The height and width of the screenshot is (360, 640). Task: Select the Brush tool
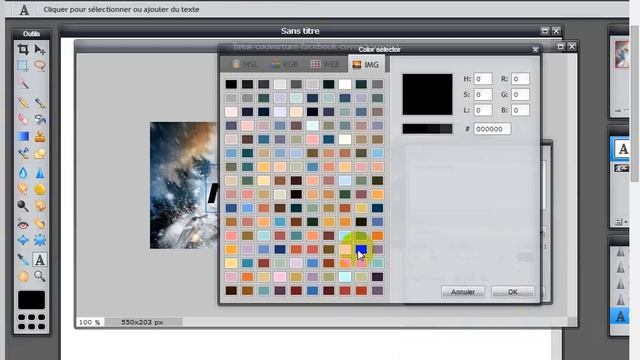(40, 102)
